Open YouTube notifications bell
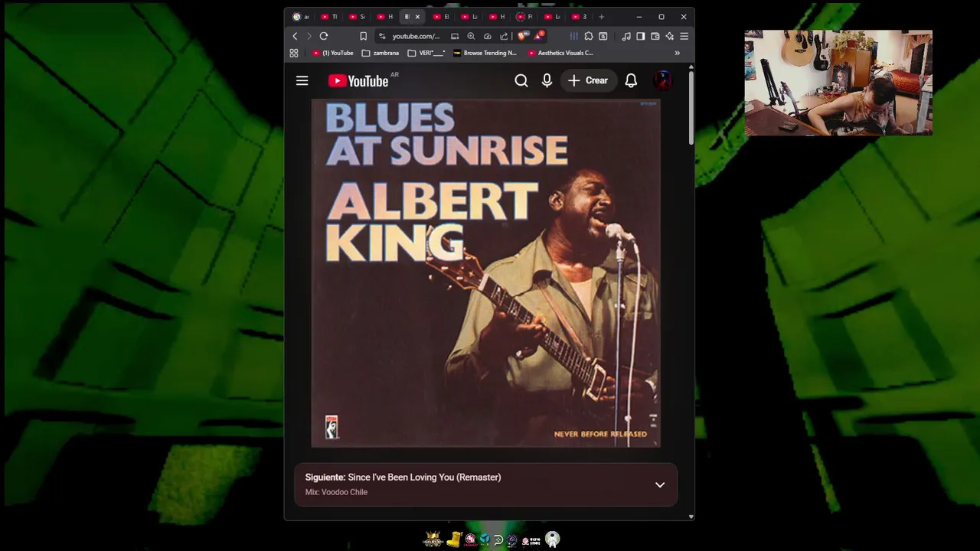This screenshot has height=551, width=980. pos(631,80)
